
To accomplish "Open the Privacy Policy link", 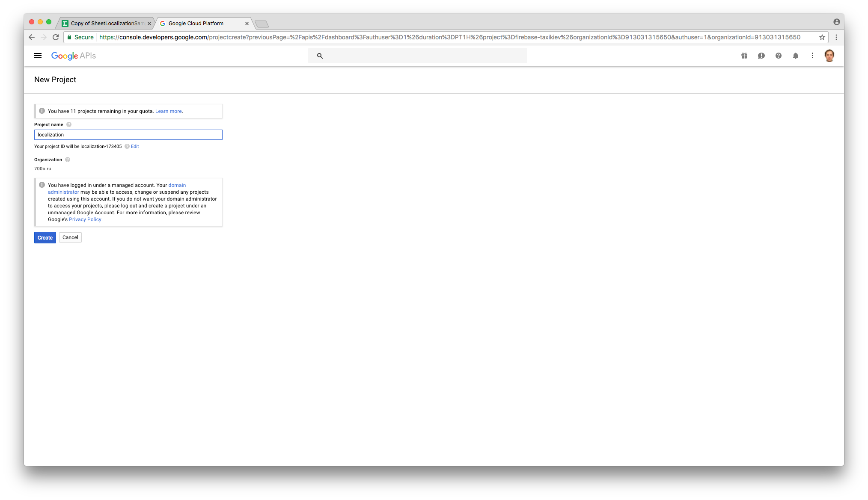I will [x=85, y=219].
